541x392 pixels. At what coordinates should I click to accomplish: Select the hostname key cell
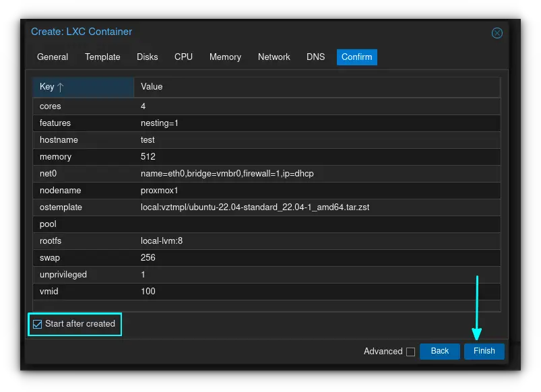pyautogui.click(x=83, y=140)
